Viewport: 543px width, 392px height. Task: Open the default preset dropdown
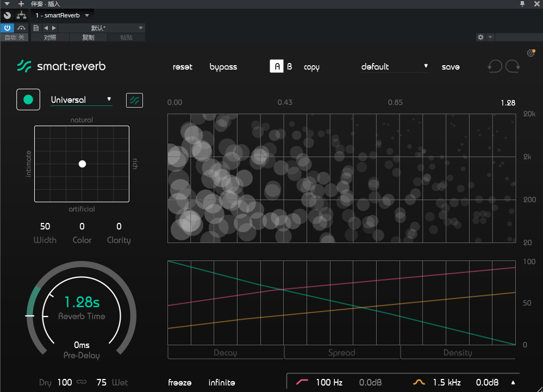(x=395, y=66)
